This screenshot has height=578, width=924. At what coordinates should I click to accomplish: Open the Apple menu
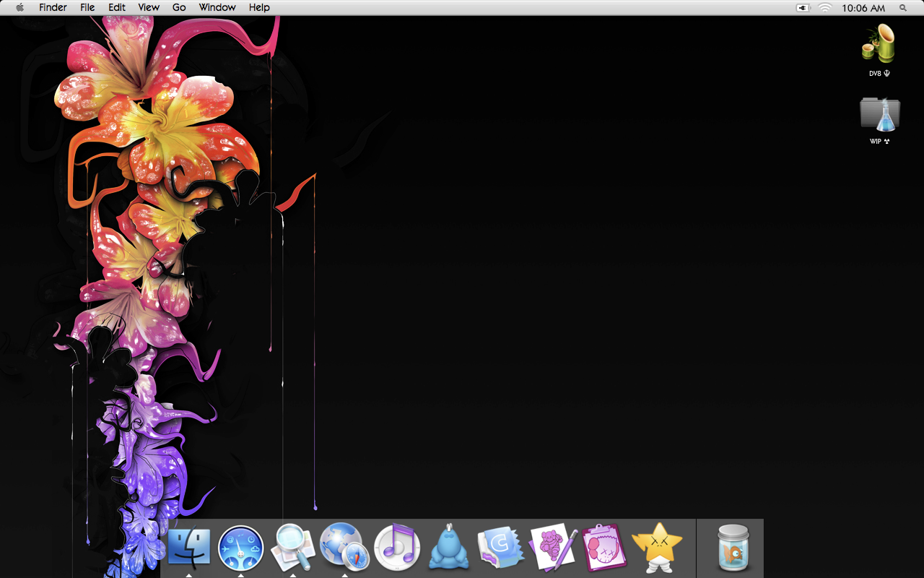19,7
